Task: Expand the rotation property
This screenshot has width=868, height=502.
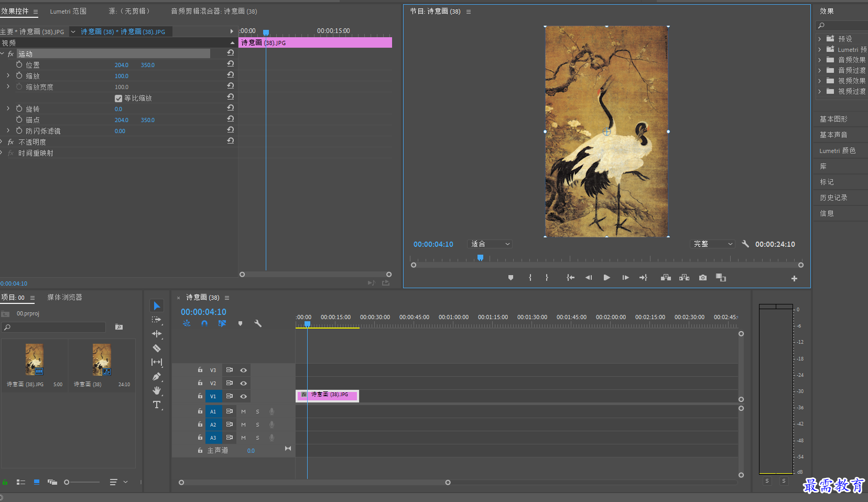Action: [x=8, y=108]
